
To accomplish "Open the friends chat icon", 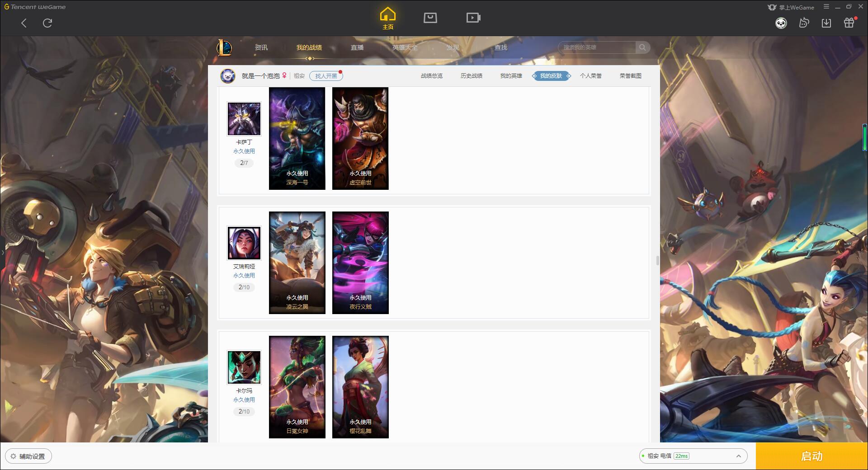I will 804,23.
